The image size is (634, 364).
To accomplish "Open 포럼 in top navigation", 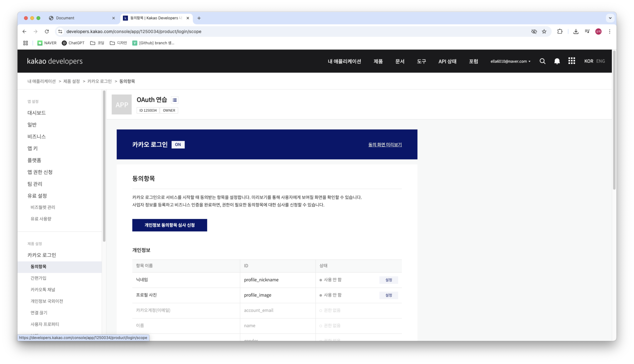I will pos(473,61).
